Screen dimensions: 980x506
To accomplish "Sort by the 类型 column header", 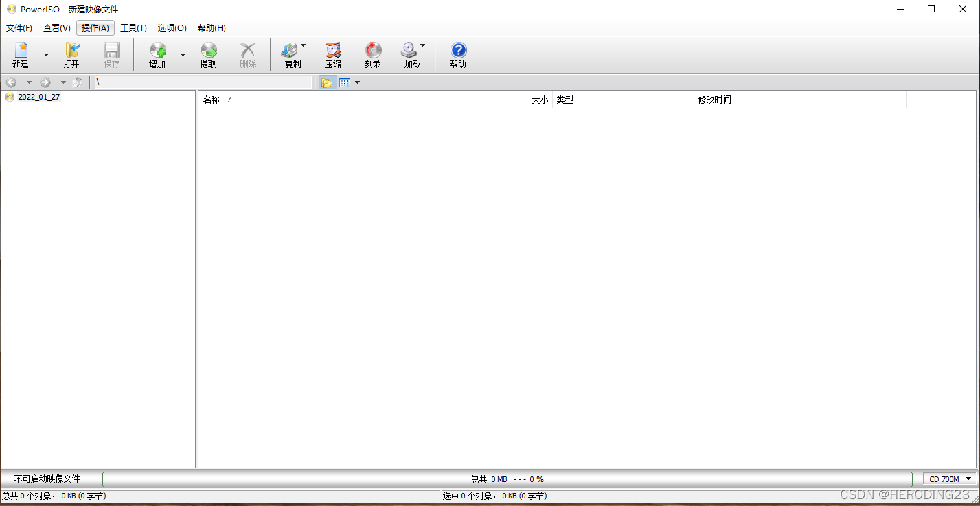I will (624, 100).
